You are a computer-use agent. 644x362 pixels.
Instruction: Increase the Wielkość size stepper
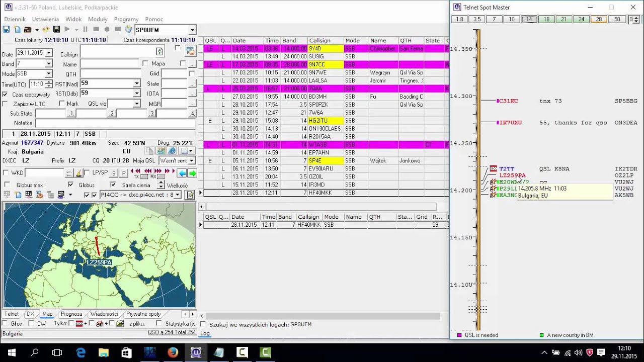click(160, 183)
